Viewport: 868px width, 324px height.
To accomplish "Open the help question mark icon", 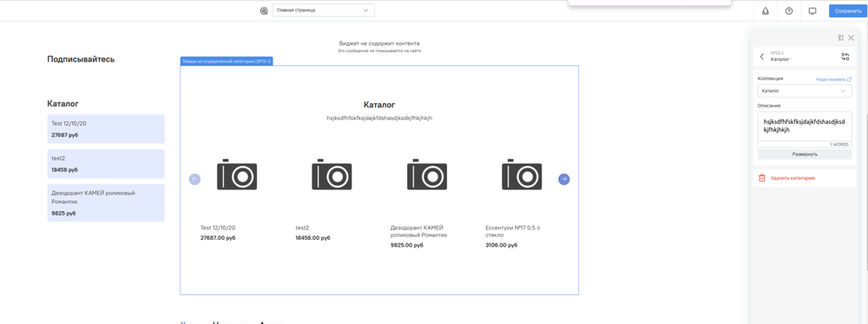I will pos(789,10).
